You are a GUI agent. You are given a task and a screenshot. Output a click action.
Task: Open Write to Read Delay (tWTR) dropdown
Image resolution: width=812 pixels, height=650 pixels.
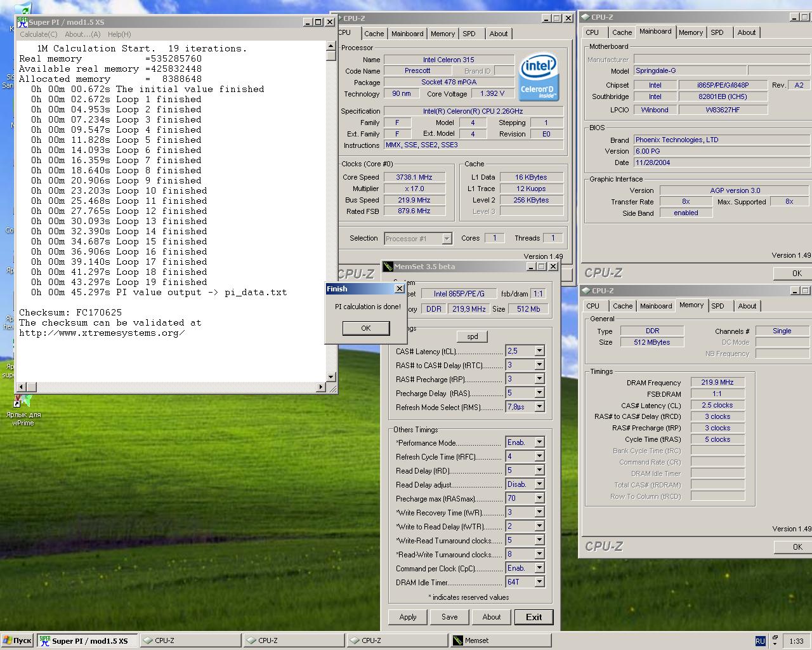point(539,526)
